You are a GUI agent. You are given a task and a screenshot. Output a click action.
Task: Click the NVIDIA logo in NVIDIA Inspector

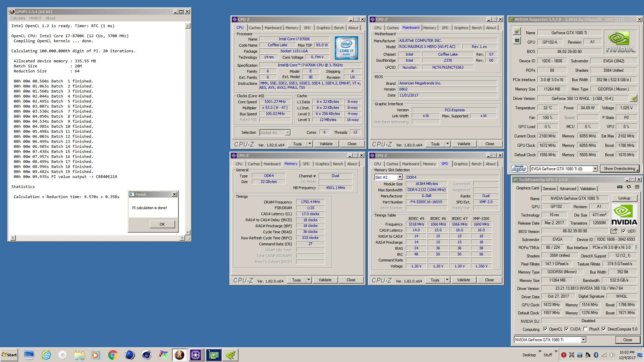click(x=620, y=42)
